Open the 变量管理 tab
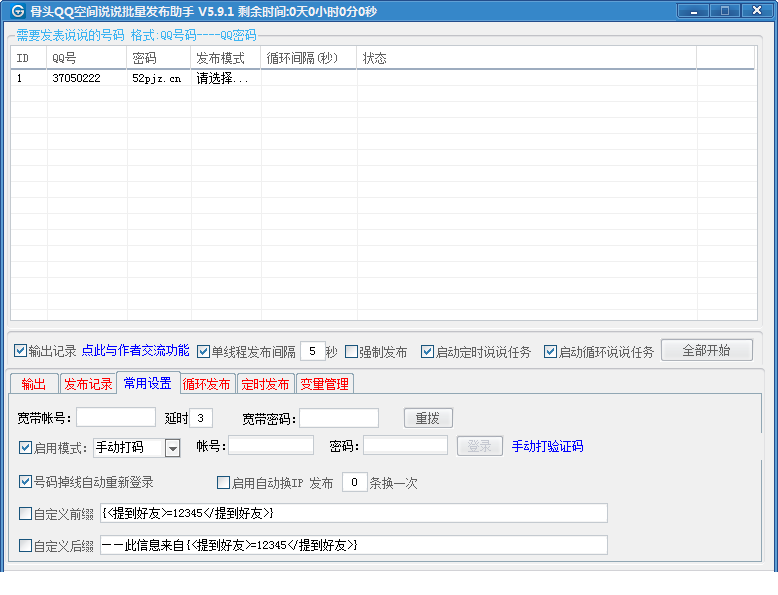This screenshot has height=595, width=778. 324,384
